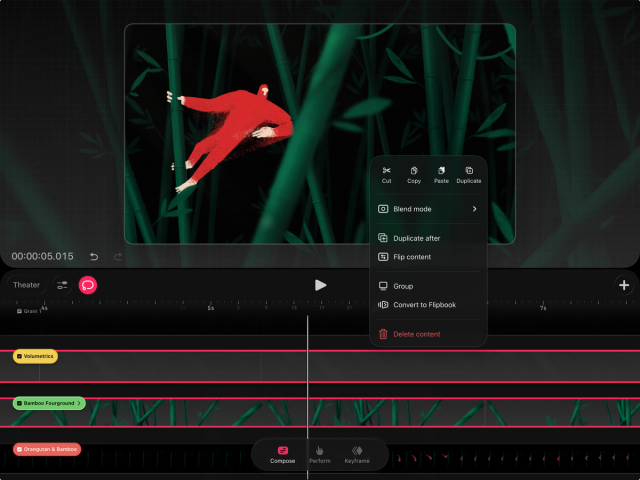Click the Blend mode icon
640x480 pixels.
click(383, 209)
